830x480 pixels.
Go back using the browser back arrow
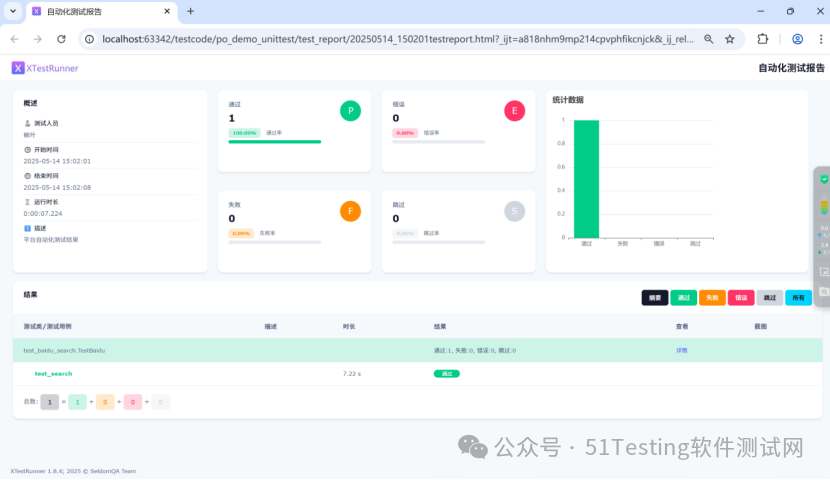pos(15,39)
